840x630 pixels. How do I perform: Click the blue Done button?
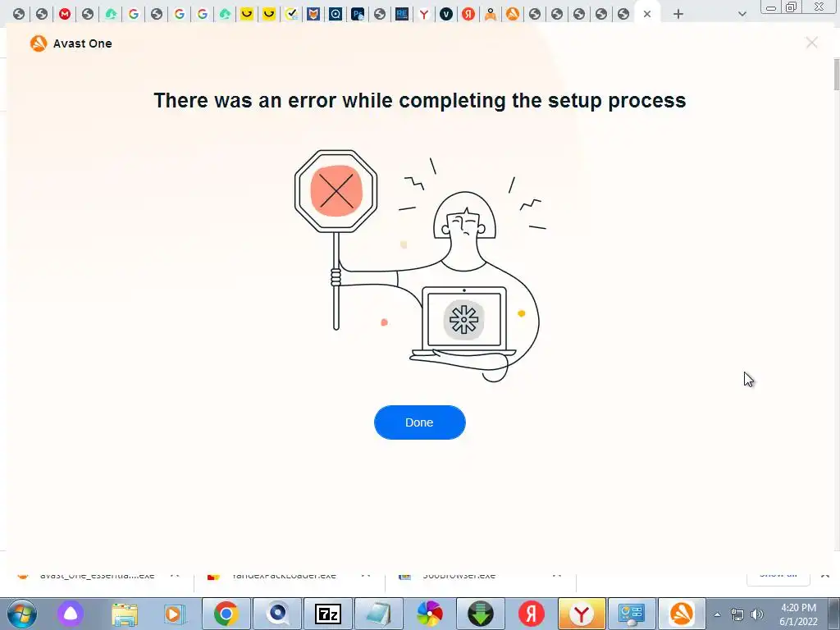pyautogui.click(x=419, y=422)
